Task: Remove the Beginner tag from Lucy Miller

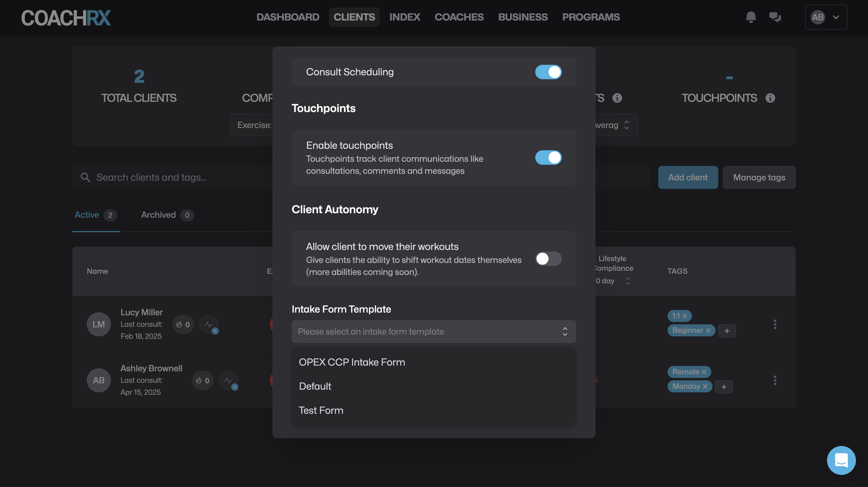Action: [x=708, y=331]
